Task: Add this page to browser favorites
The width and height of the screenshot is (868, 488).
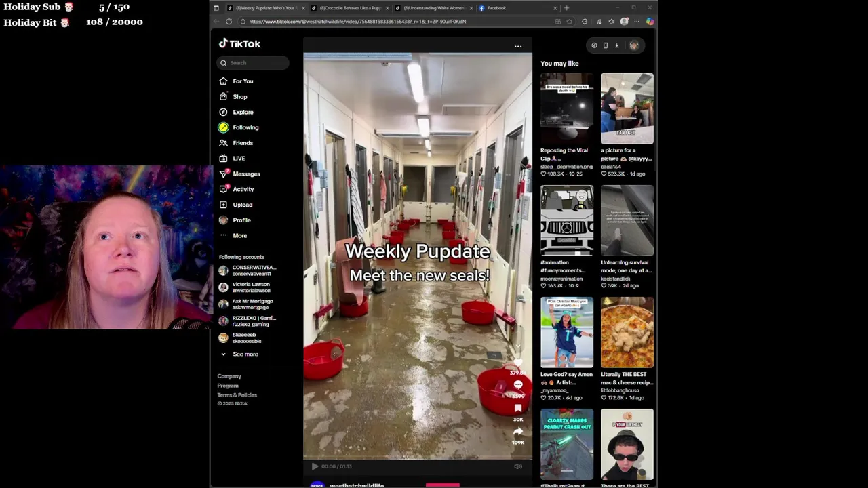Action: pyautogui.click(x=569, y=22)
